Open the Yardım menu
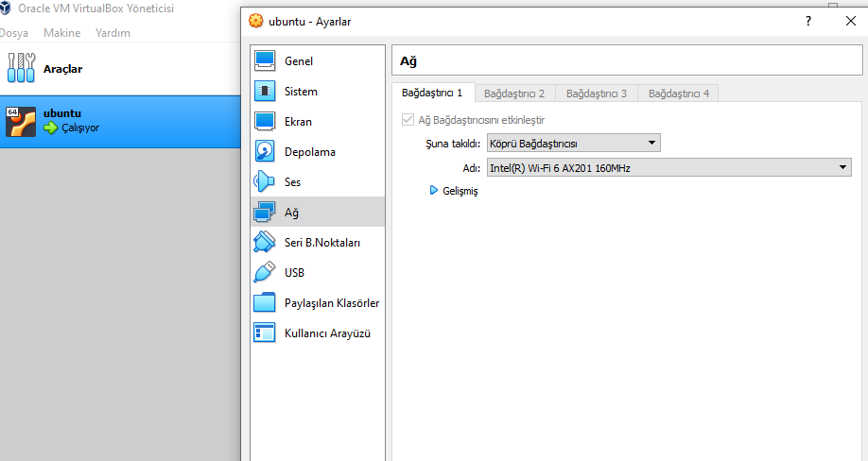The height and width of the screenshot is (461, 868). 113,33
